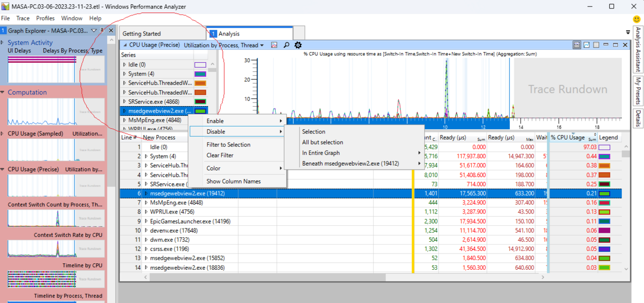
Task: Select msedgewebview2.exe (15852) table row
Action: point(370,258)
